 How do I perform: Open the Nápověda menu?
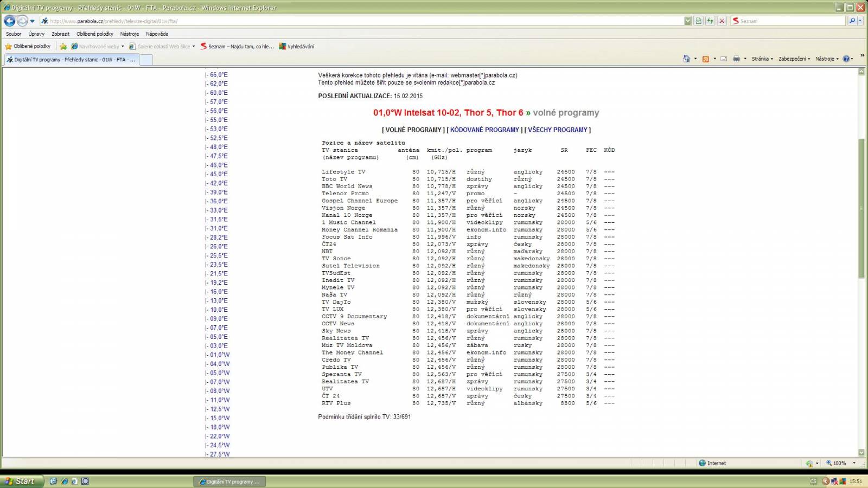(157, 34)
